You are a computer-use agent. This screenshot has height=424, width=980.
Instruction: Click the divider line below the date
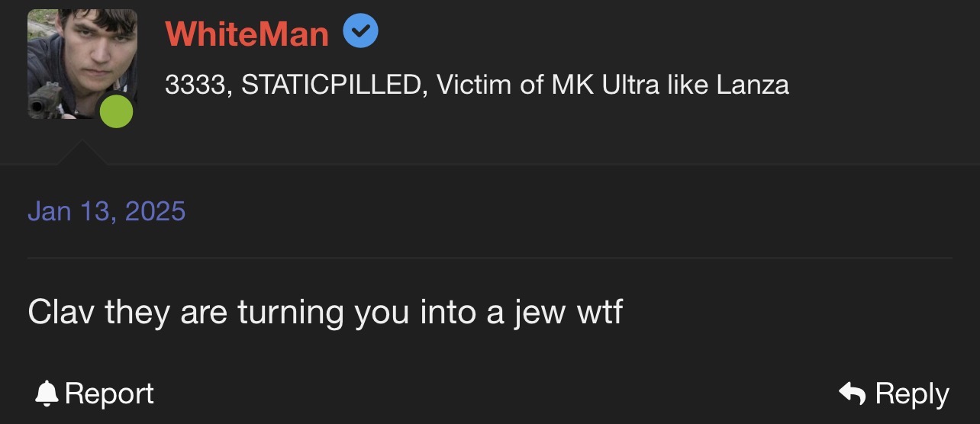[490, 259]
